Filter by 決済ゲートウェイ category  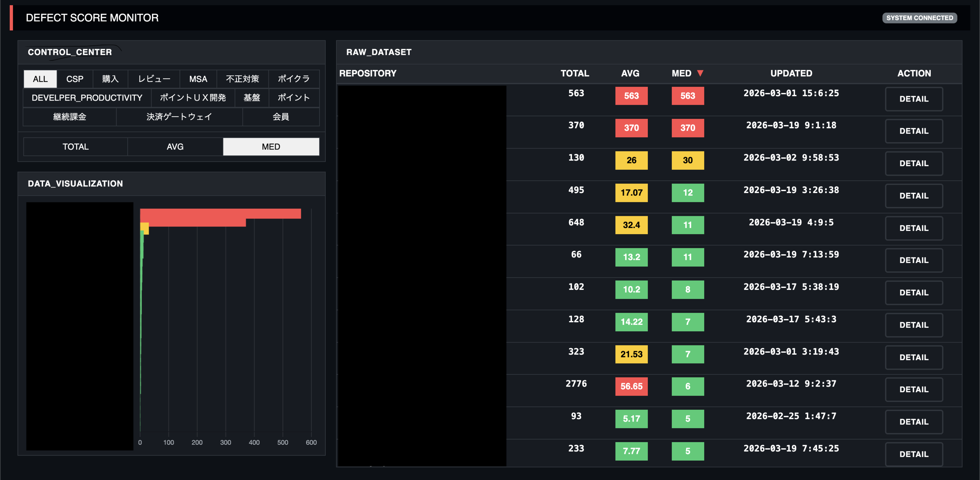[179, 117]
